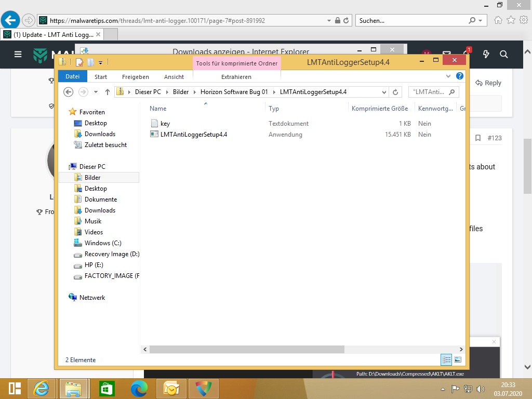Image resolution: width=532 pixels, height=399 pixels.
Task: Click the MalwareTips search magnifier icon
Action: (504, 54)
